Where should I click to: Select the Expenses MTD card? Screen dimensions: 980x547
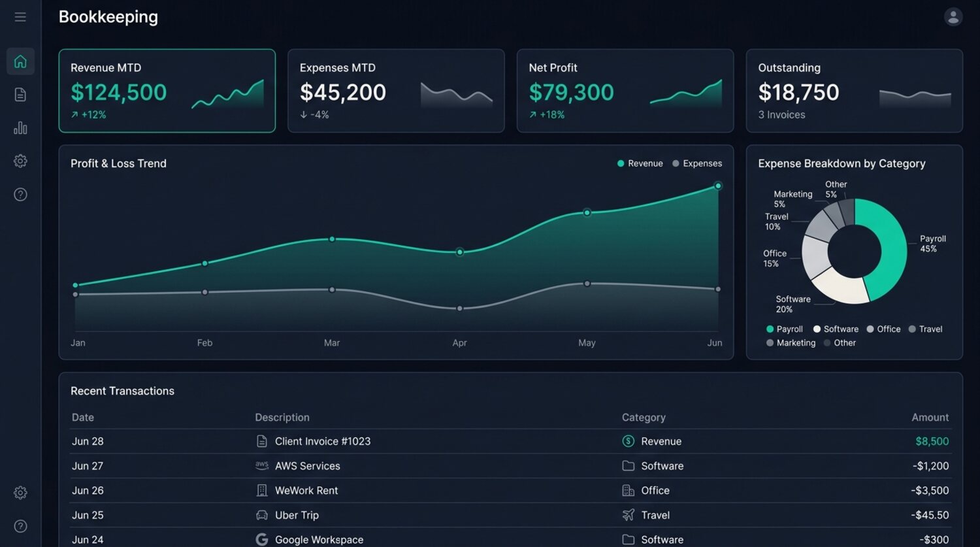click(x=396, y=91)
